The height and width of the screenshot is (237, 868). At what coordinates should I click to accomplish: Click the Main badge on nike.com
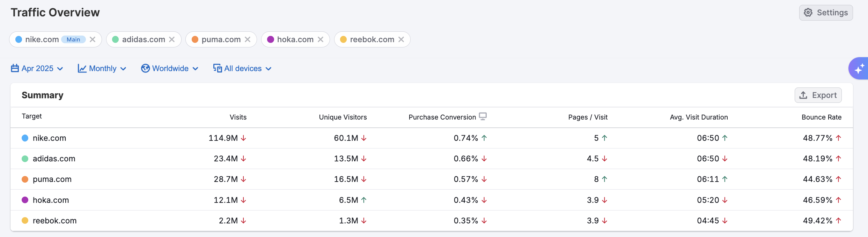pos(73,39)
